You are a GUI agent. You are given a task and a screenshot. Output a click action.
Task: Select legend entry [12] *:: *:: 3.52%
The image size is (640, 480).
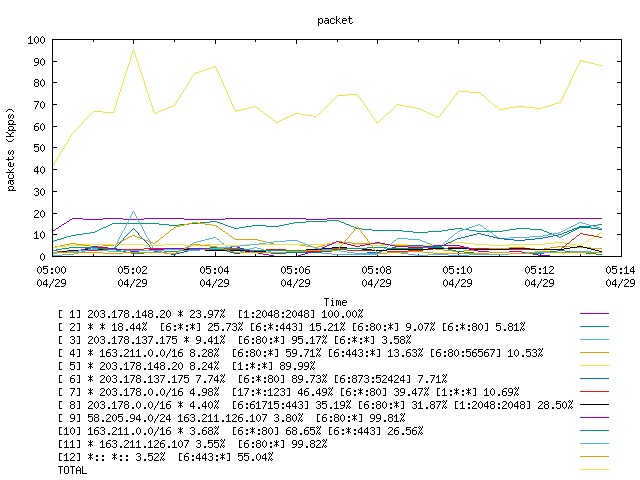(x=165, y=458)
